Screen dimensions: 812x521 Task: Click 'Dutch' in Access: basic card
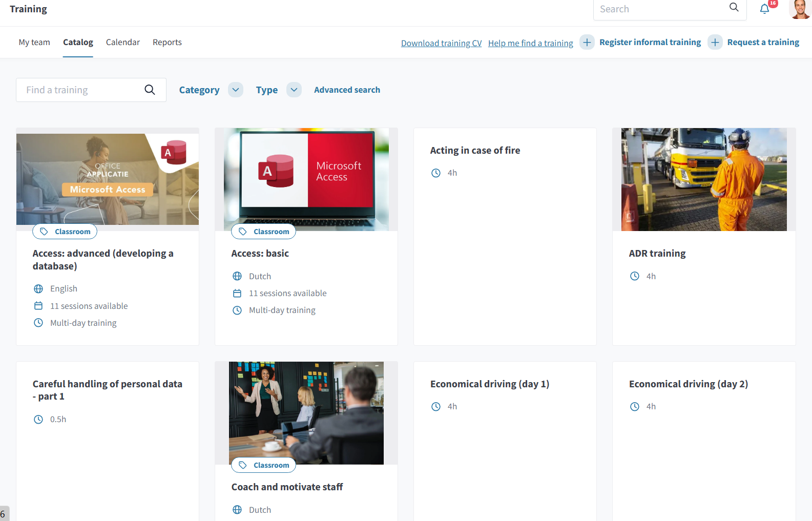260,276
